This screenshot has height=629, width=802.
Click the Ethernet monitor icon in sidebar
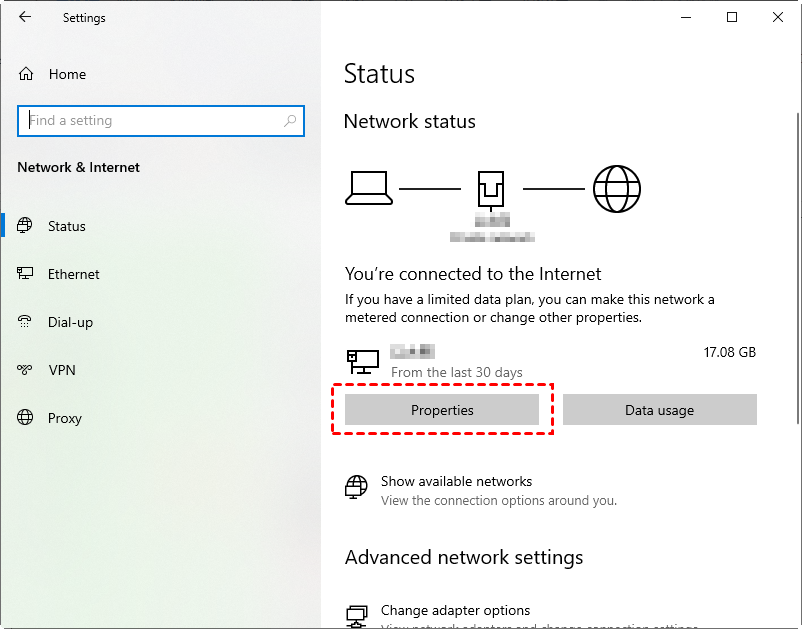point(26,274)
